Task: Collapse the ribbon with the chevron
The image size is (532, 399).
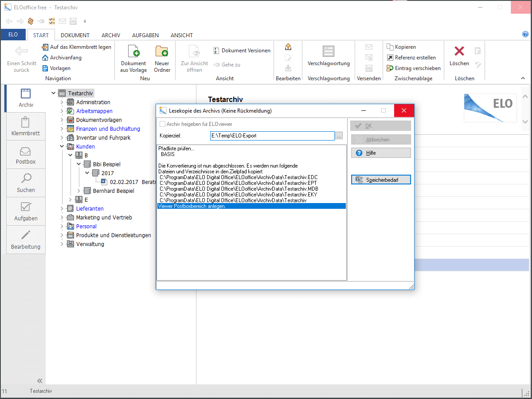Action: (x=522, y=78)
